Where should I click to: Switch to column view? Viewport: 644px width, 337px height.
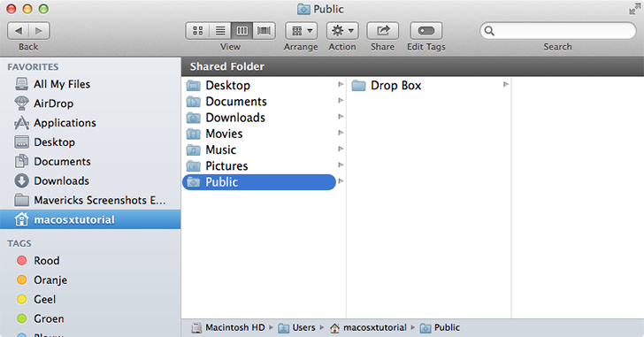[241, 31]
